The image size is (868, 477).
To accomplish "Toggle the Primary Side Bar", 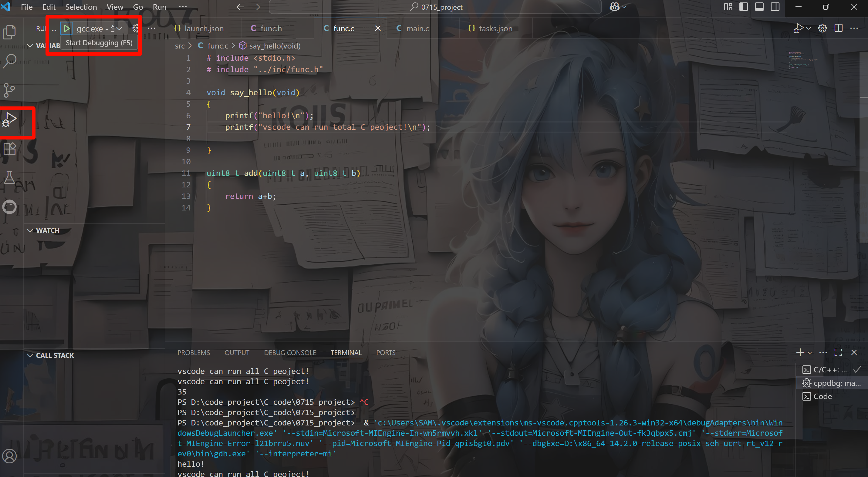I will pyautogui.click(x=743, y=7).
